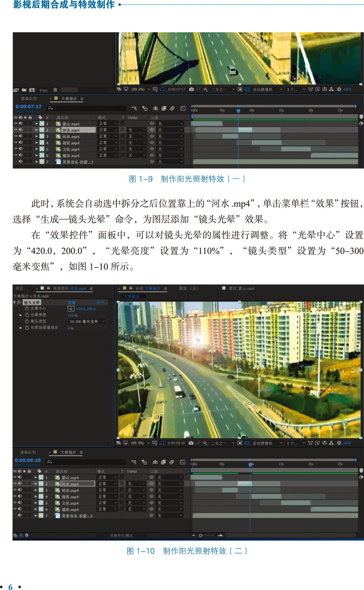Open the 效果控件 panel menu icon

pos(91,288)
